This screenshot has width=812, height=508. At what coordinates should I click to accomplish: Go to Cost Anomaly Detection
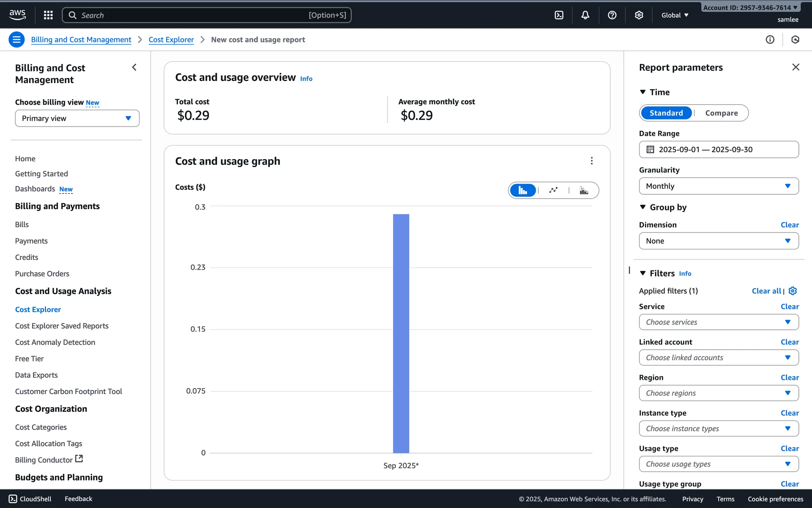click(x=55, y=342)
